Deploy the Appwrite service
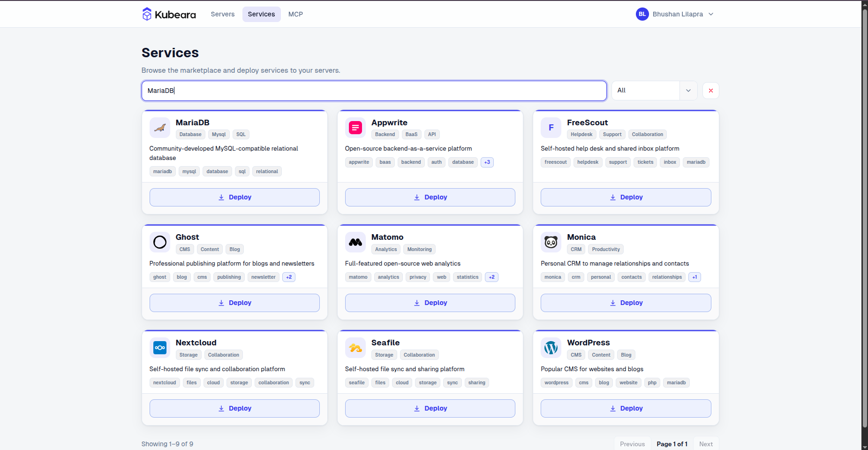The image size is (868, 450). [430, 198]
